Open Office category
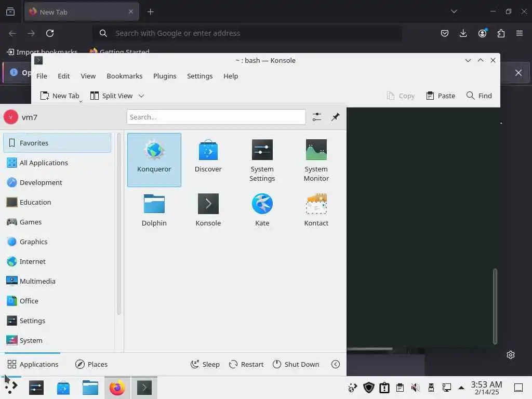Viewport: 532px width, 399px height. click(x=57, y=301)
